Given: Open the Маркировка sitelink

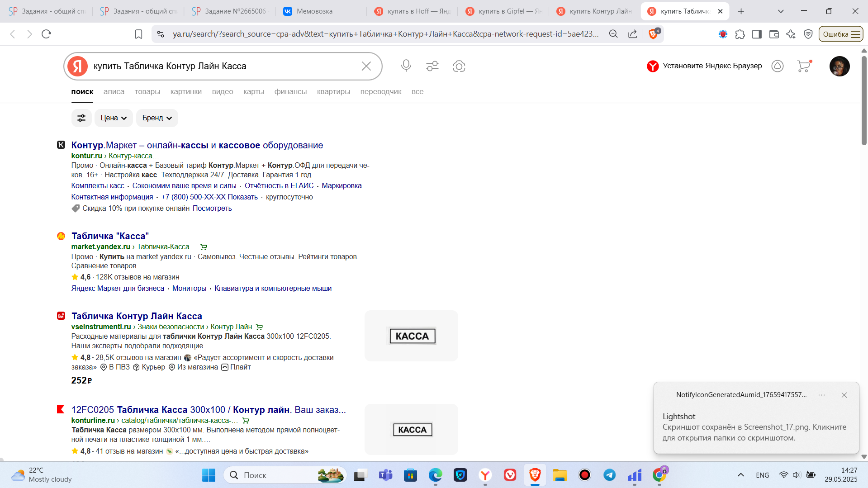Looking at the screenshot, I should tap(342, 186).
